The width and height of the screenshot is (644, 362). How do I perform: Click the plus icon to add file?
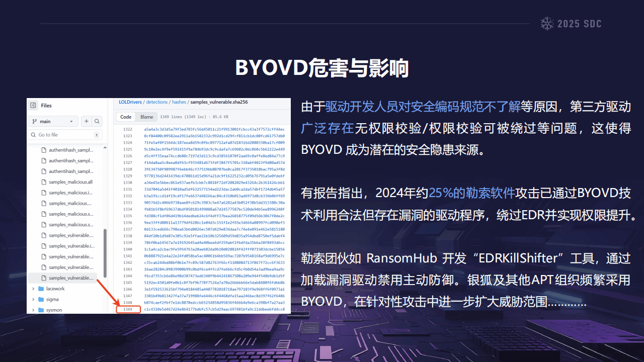[x=87, y=121]
